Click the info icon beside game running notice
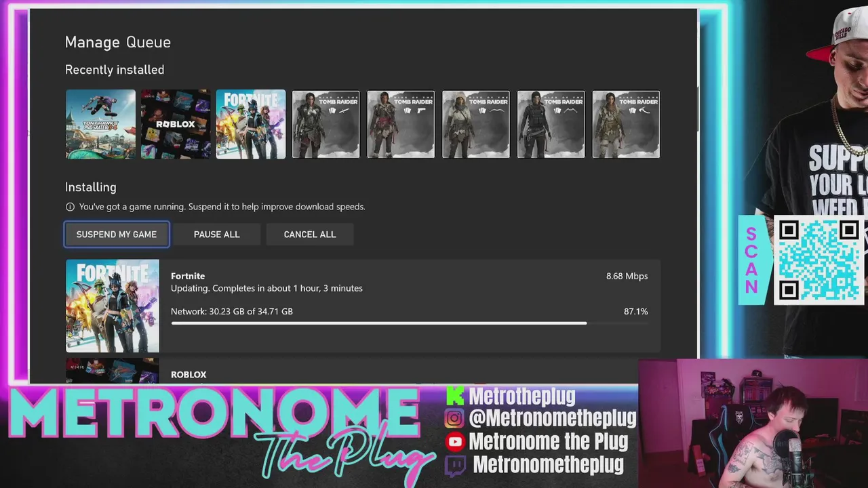 click(x=70, y=207)
